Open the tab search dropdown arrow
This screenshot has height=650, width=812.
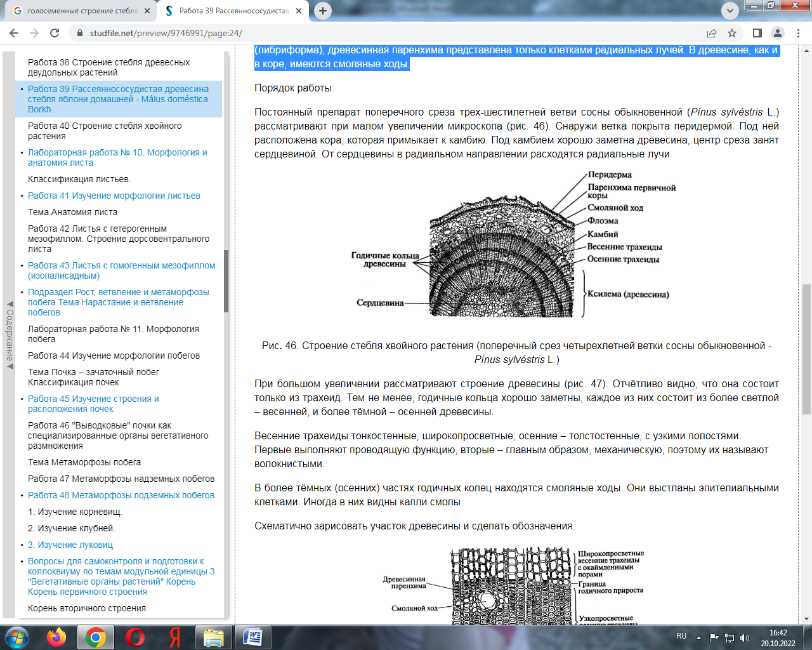[730, 11]
